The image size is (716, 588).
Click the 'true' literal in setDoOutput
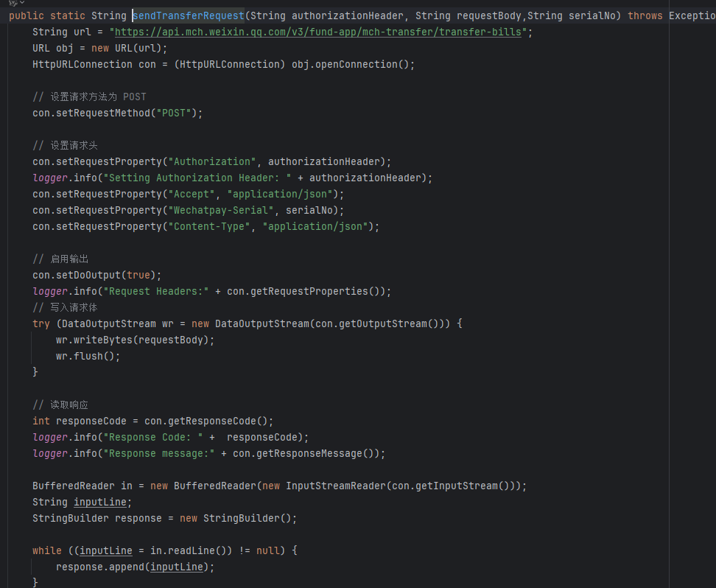[138, 275]
